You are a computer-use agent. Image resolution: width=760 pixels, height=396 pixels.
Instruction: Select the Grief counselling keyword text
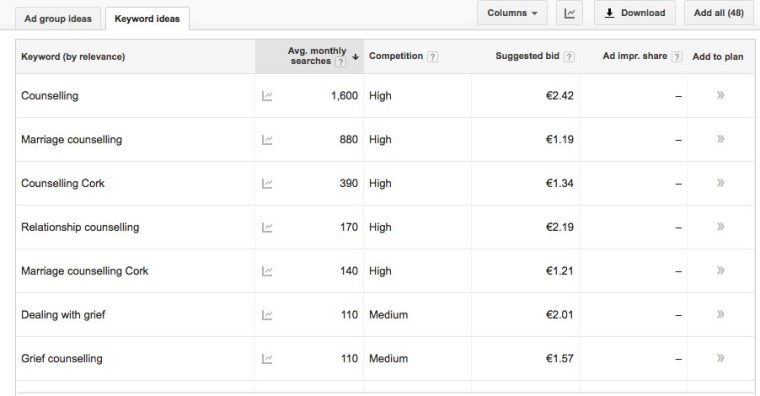point(62,359)
